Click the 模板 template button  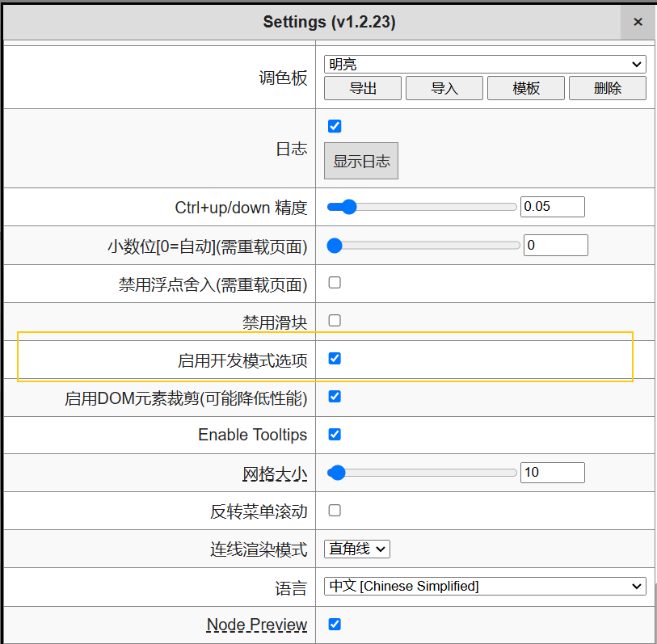pos(526,88)
